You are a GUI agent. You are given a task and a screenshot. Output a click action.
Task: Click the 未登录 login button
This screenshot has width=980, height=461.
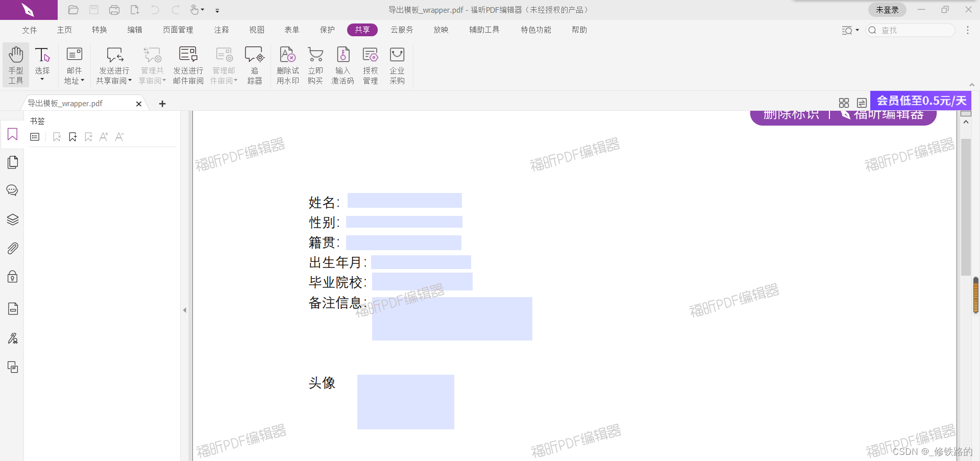coord(887,9)
